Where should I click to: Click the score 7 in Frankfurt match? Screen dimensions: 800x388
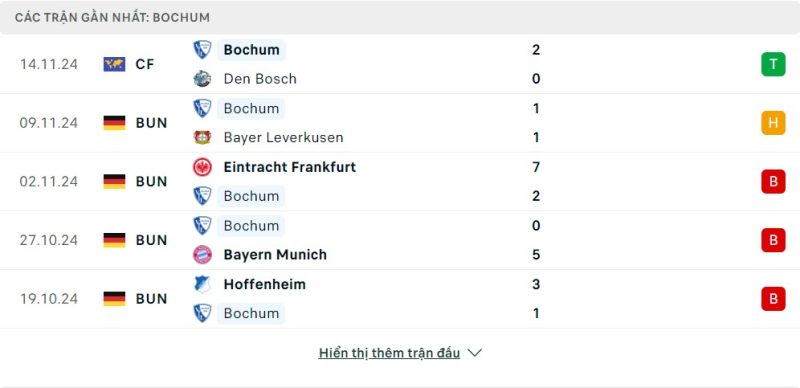536,167
